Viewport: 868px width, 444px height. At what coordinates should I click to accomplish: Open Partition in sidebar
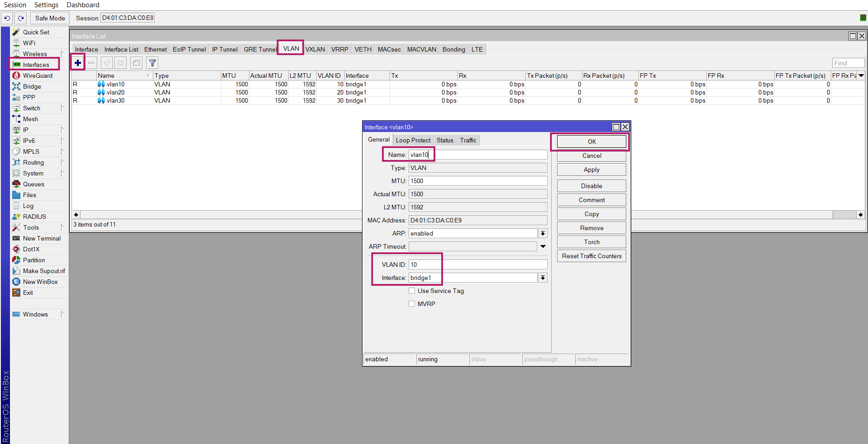point(34,260)
